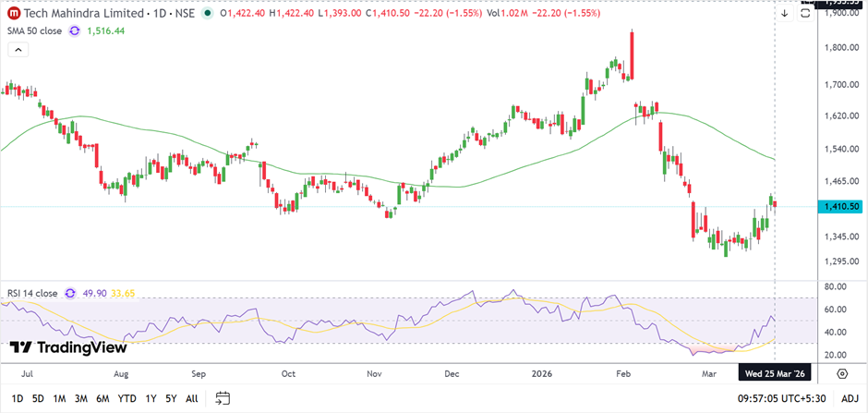This screenshot has width=868, height=413.
Task: Open the Go to date calendar icon
Action: pos(223,398)
